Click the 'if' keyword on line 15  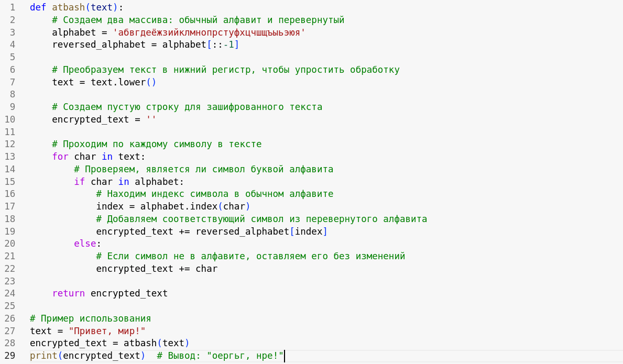click(x=80, y=182)
